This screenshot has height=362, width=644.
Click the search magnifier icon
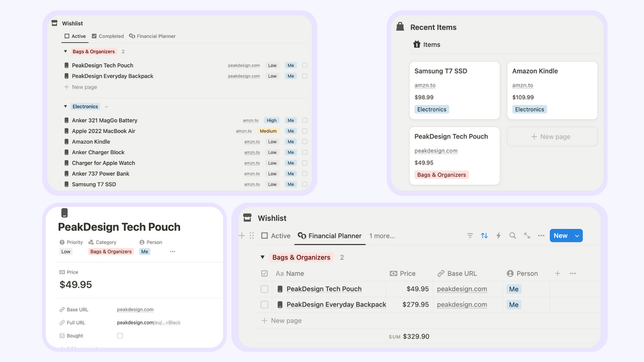coord(513,236)
